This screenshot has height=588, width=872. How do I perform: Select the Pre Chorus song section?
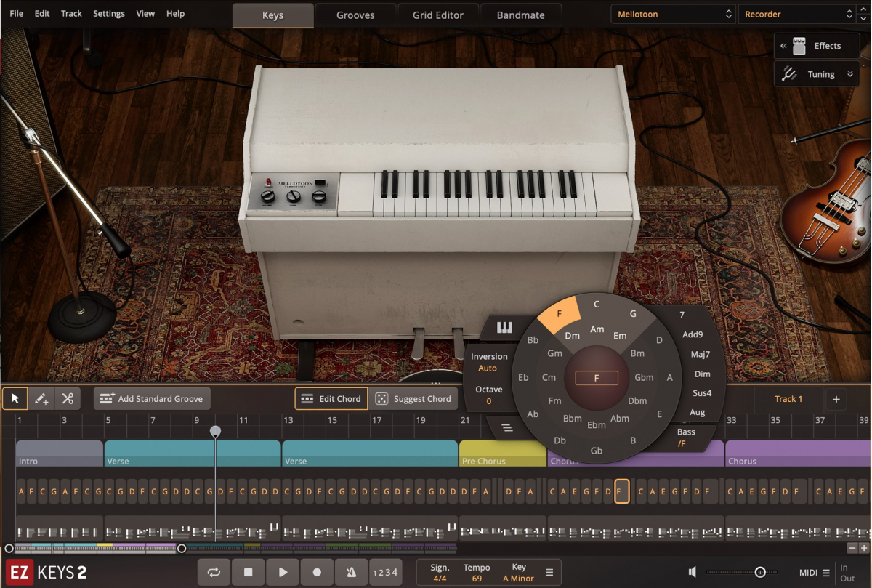pyautogui.click(x=502, y=454)
